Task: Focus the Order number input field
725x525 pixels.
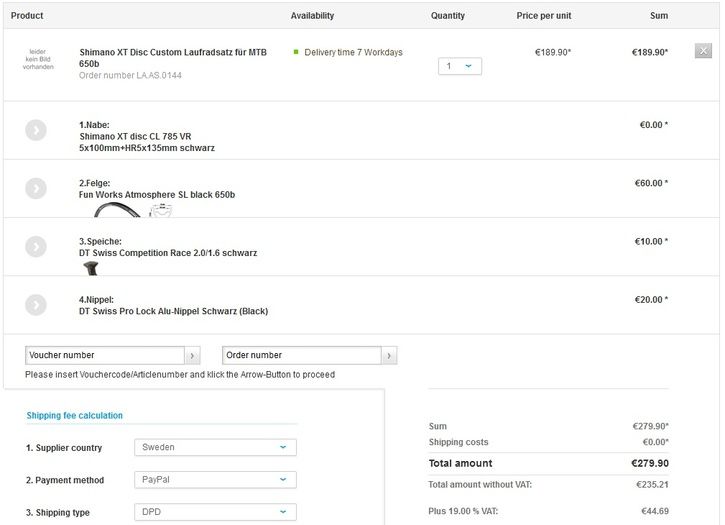Action: pyautogui.click(x=301, y=355)
